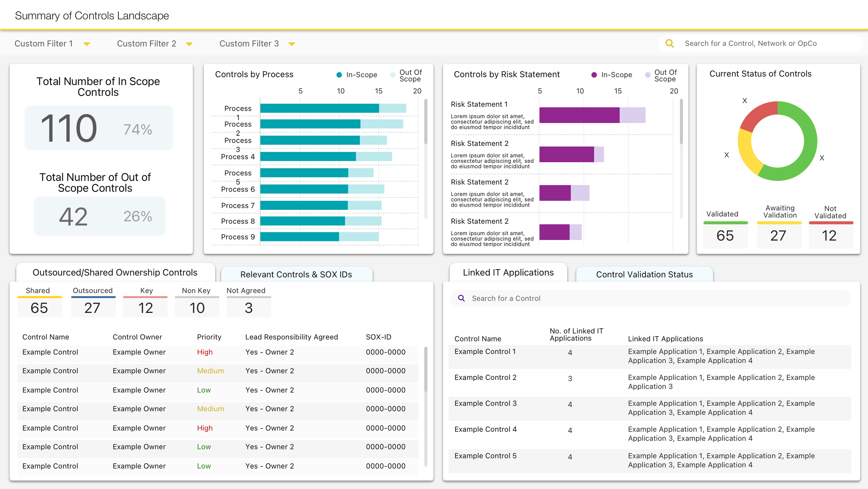Select the Linked IT Applications tab
The width and height of the screenshot is (868, 489).
[x=508, y=273]
